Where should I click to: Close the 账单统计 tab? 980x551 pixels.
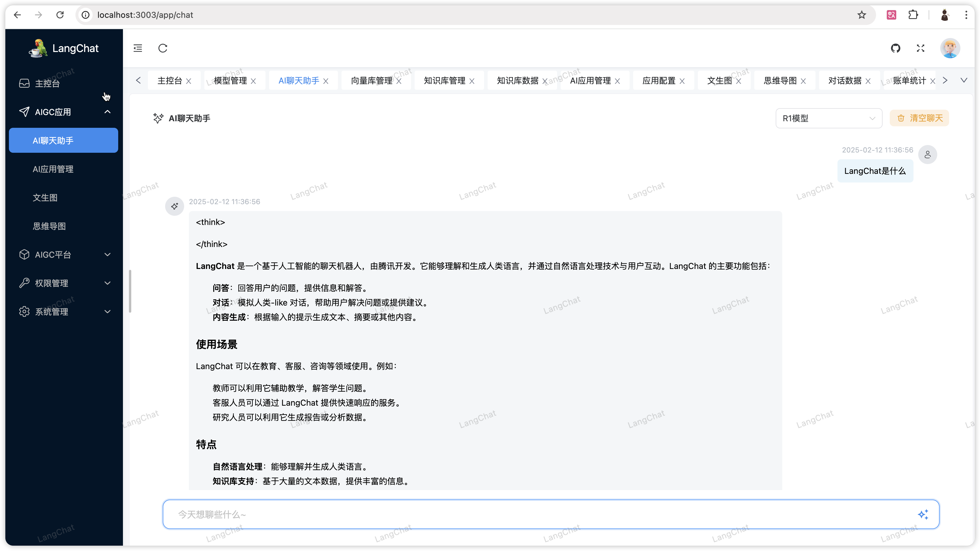[933, 81]
